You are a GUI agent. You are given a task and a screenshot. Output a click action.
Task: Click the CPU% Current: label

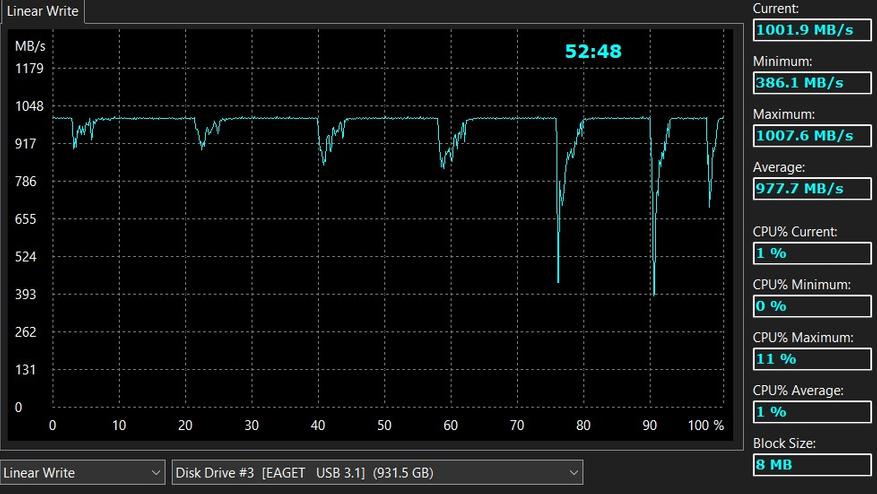click(795, 232)
